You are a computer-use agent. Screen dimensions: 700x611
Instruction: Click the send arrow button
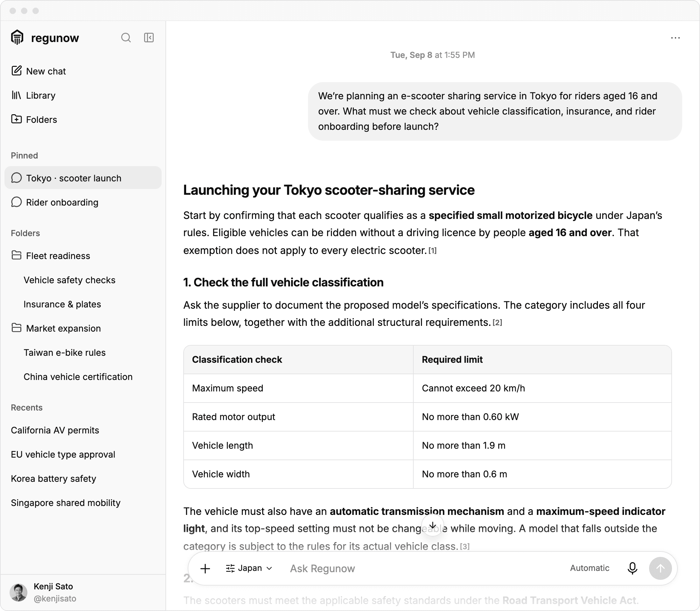click(661, 568)
